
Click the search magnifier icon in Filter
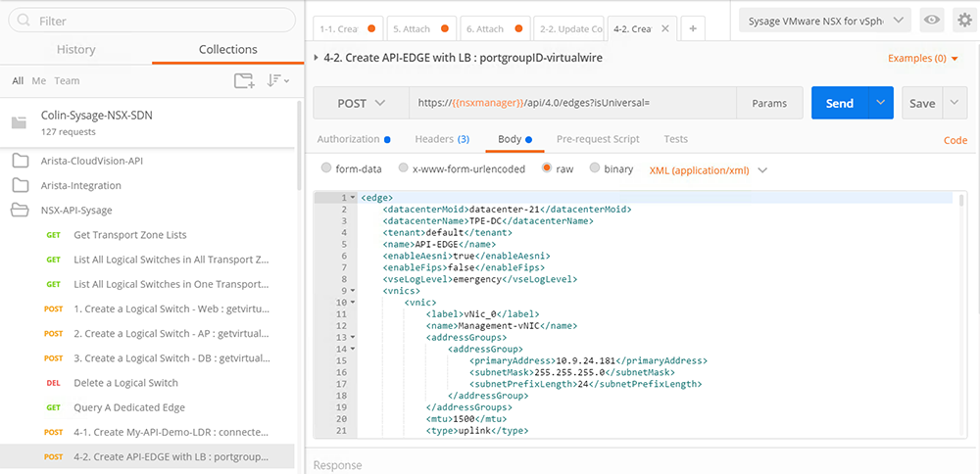point(24,21)
